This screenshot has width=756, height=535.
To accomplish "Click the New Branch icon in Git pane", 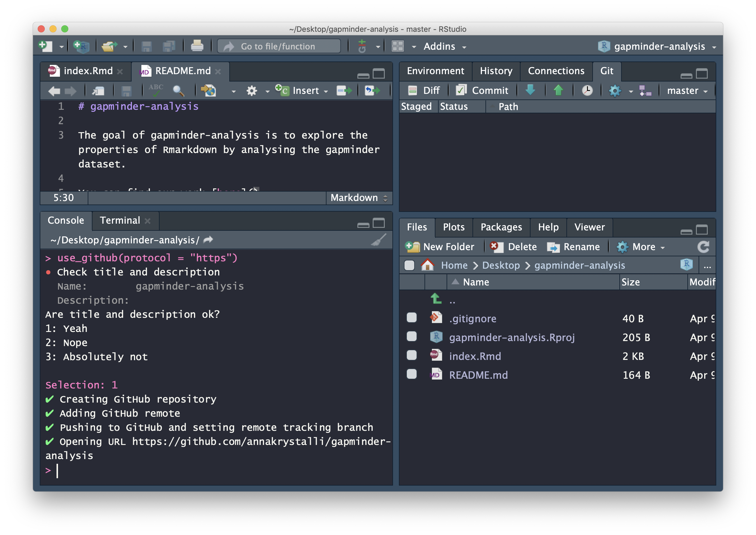I will coord(645,90).
